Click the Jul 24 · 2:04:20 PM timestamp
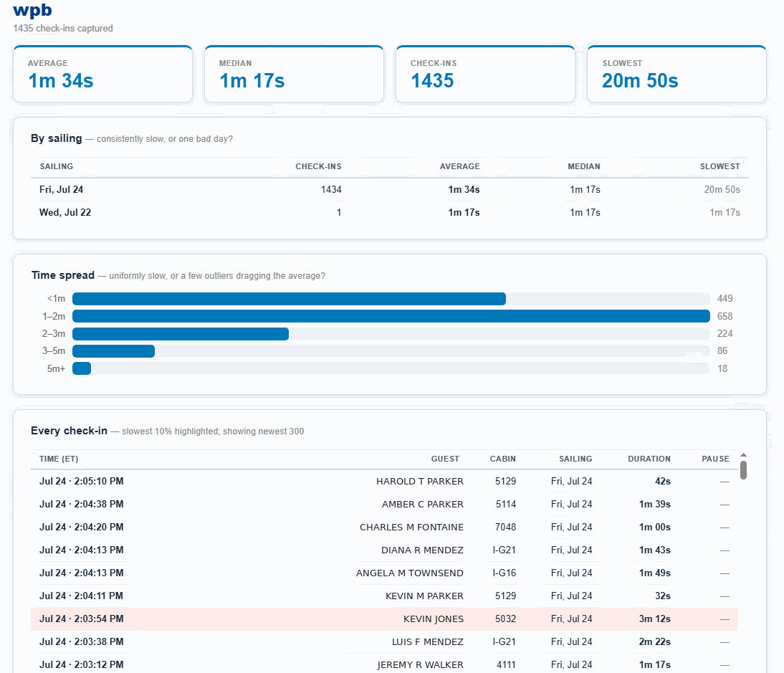 82,528
